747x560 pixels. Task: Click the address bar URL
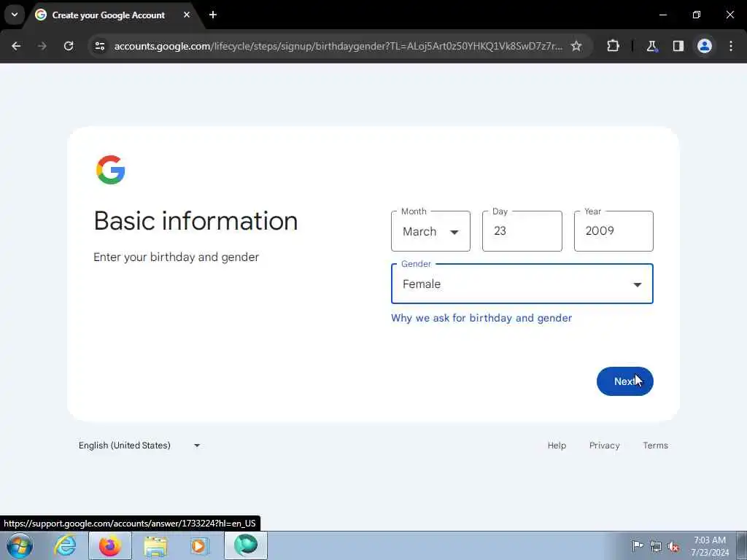point(338,46)
